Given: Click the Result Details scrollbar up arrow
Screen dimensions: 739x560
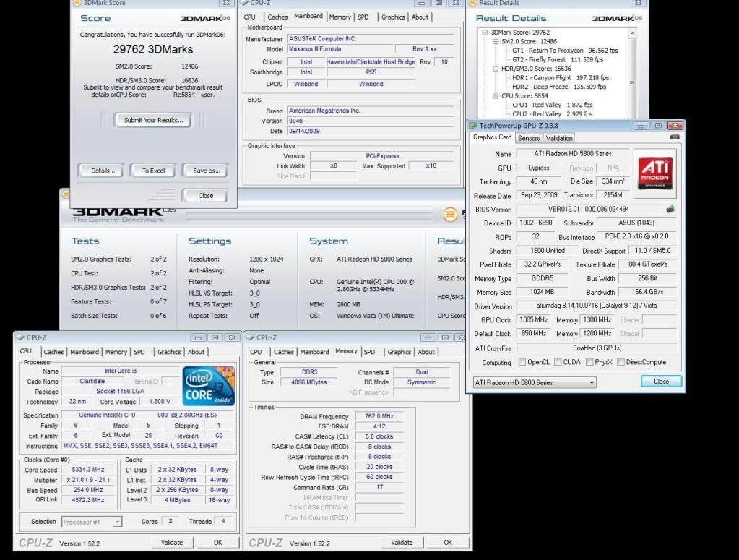Looking at the screenshot, I should pos(632,33).
